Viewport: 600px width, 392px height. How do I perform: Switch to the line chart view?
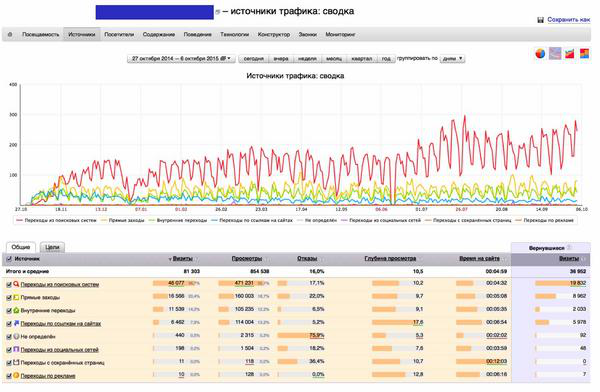pos(555,54)
